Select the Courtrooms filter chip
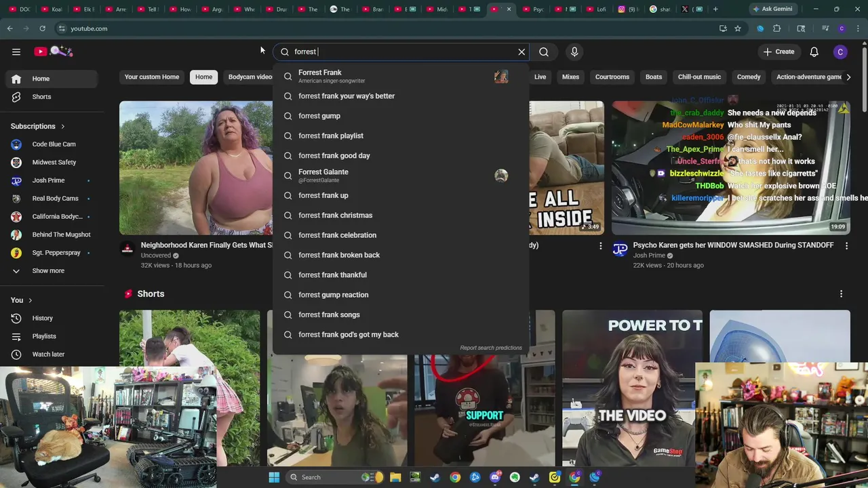 612,77
